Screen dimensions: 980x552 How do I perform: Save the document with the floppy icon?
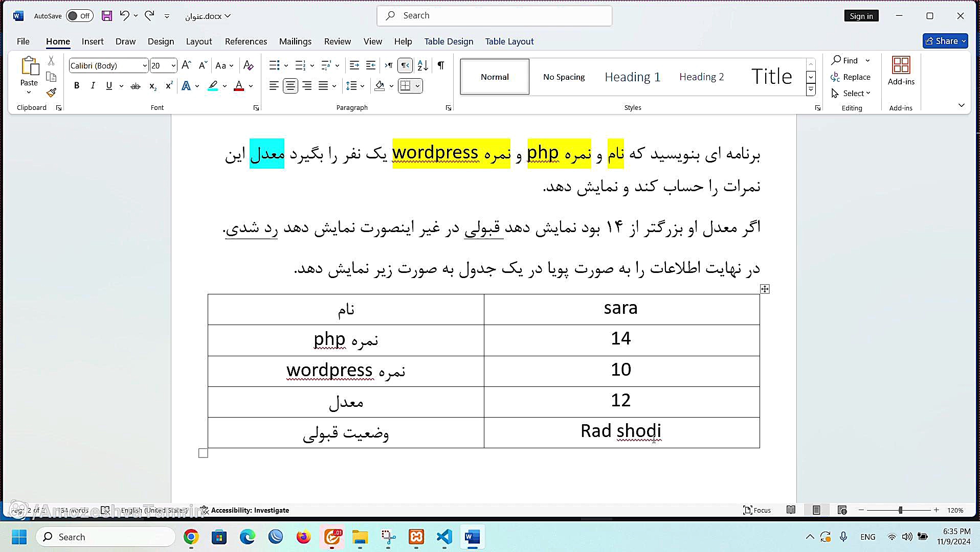pos(106,16)
